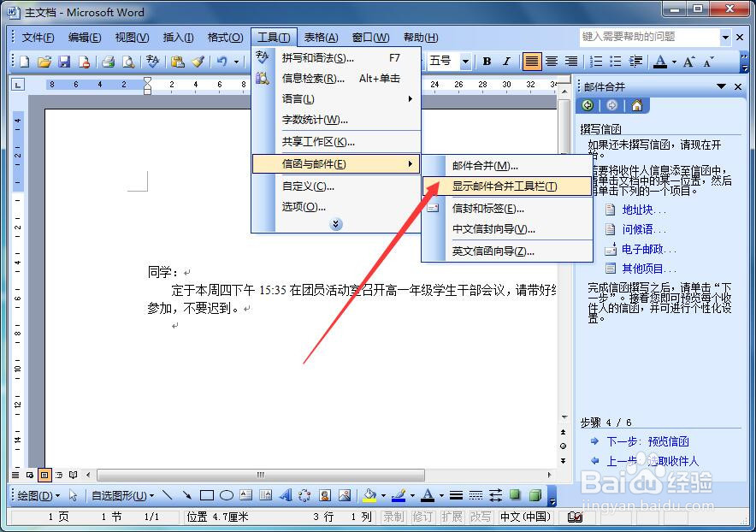Toggle 改写 overtype mode in the status bar
Screen dimensions: 756x532
481,517
